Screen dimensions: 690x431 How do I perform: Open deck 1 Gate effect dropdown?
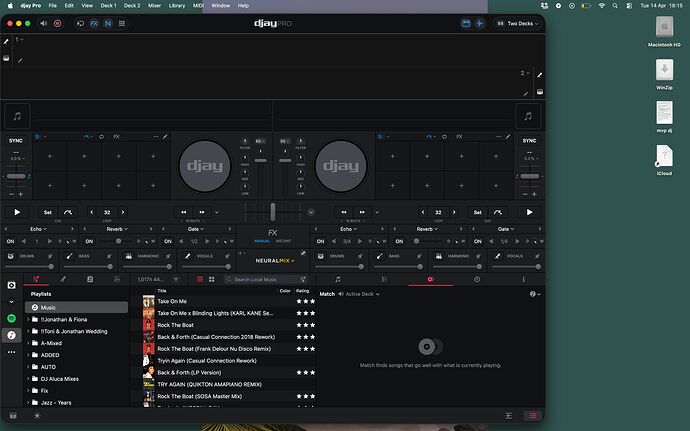click(196, 229)
